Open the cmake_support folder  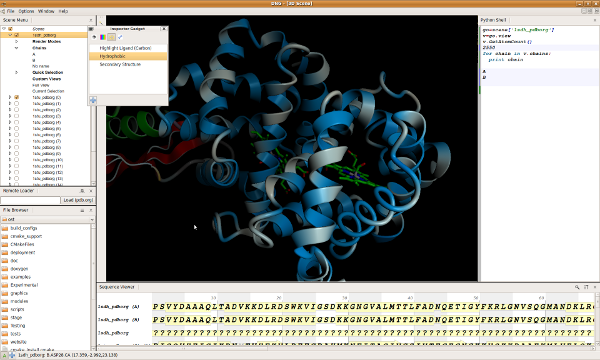click(26, 236)
